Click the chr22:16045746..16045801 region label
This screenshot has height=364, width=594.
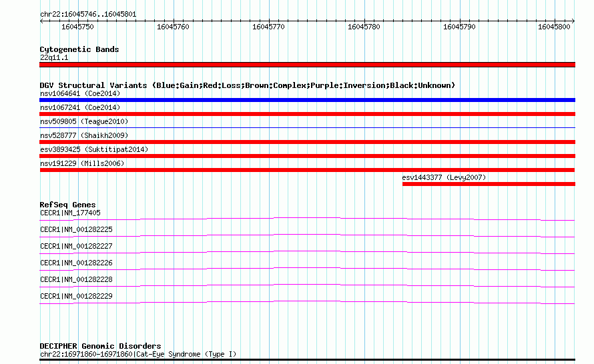pos(88,15)
